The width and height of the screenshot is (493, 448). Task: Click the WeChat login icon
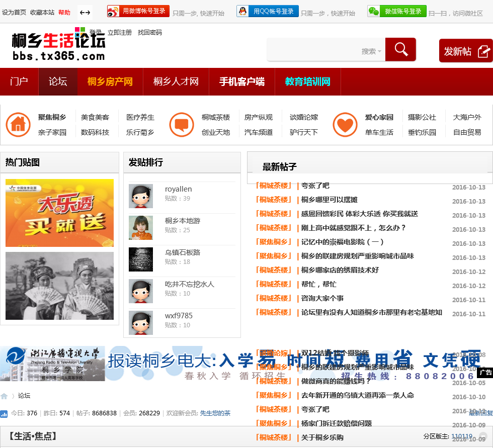(x=373, y=11)
